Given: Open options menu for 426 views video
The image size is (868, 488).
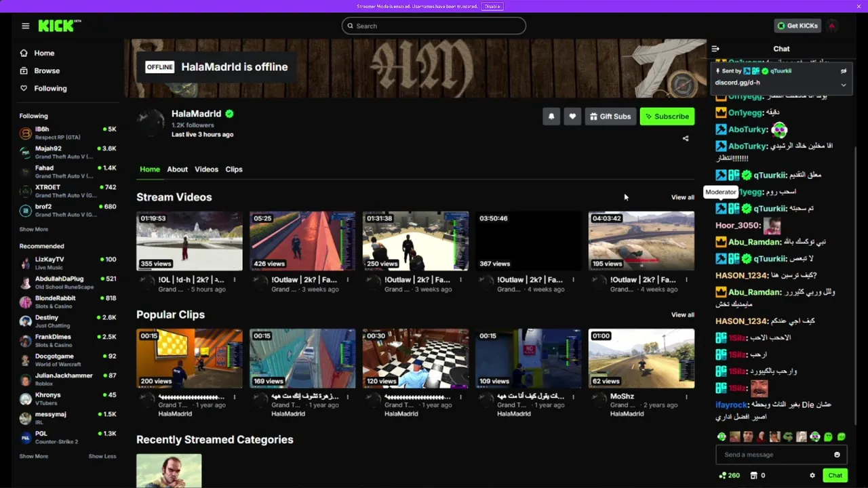Looking at the screenshot, I should [348, 280].
